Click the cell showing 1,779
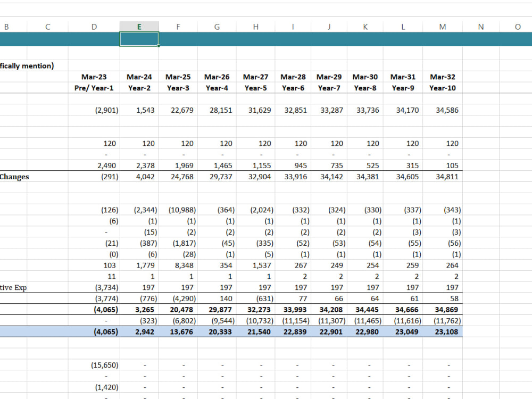 [139, 265]
